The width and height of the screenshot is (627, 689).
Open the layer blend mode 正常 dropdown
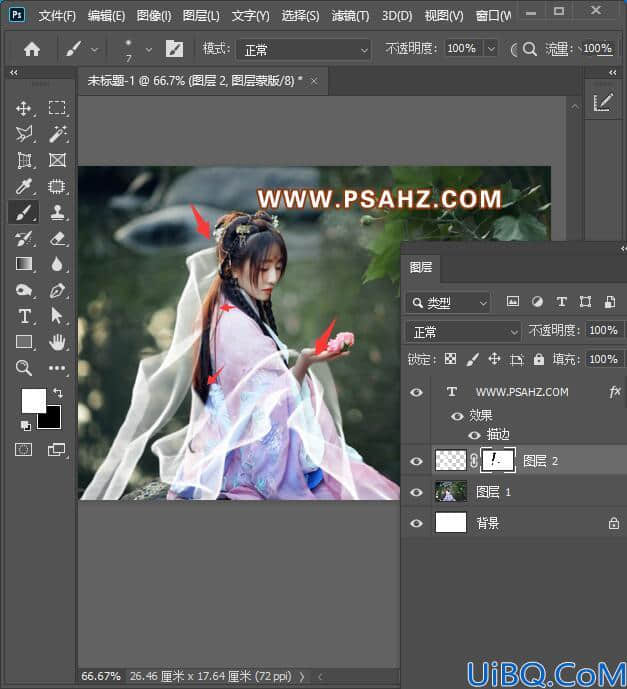[x=463, y=332]
